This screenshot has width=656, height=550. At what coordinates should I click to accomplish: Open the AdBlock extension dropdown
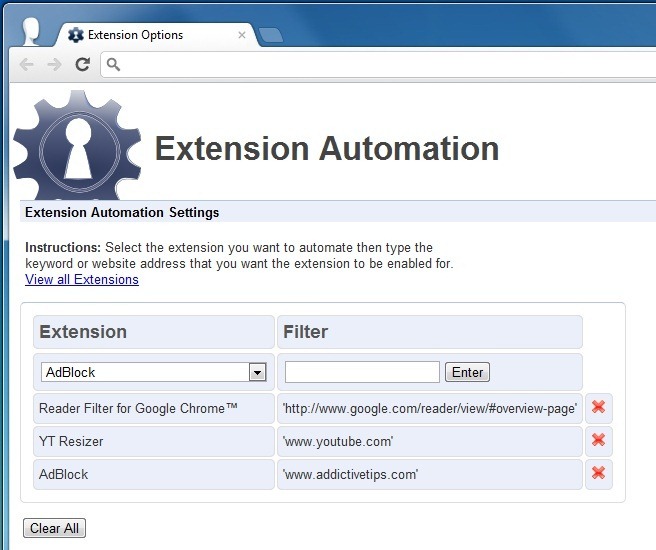pyautogui.click(x=154, y=372)
